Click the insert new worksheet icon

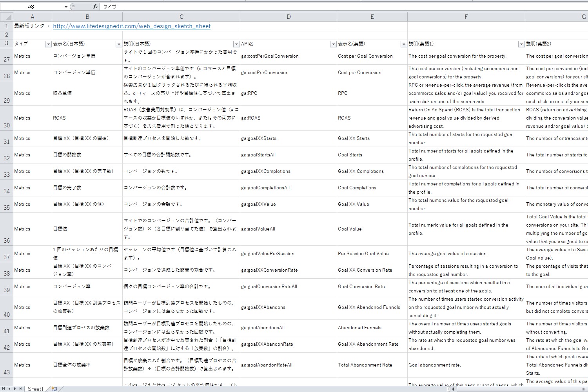pyautogui.click(x=54, y=389)
